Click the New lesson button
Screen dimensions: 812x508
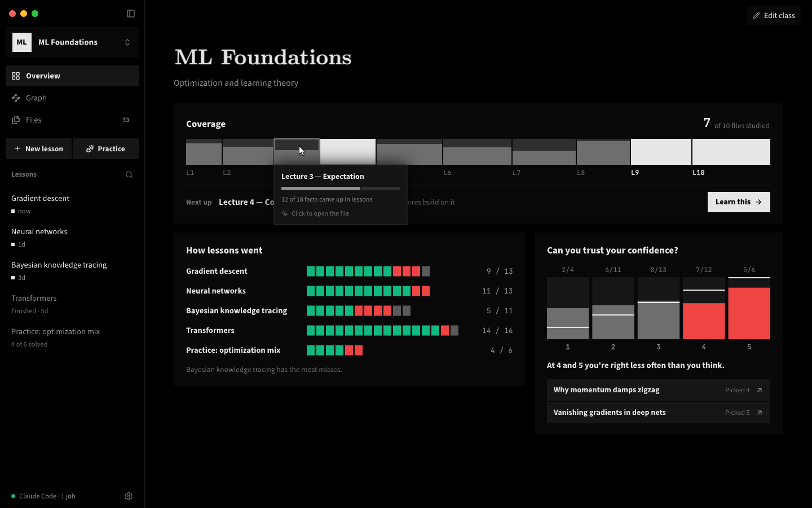38,148
